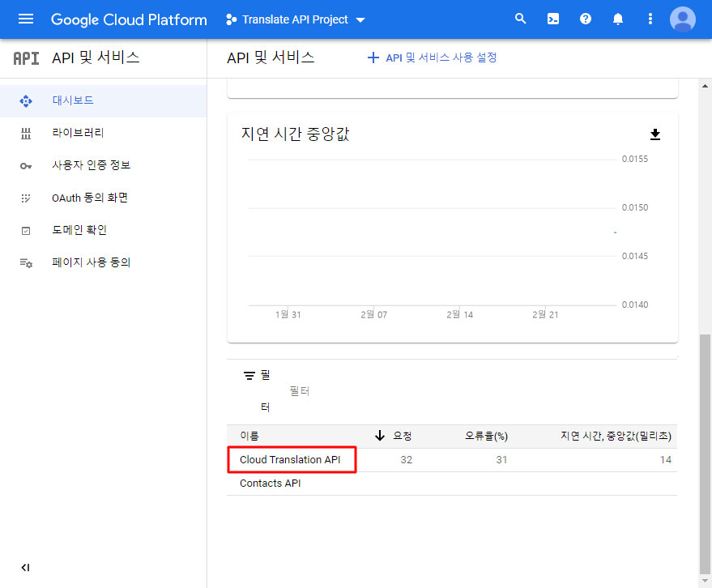Open the Translate API Project selector dropdown

296,19
